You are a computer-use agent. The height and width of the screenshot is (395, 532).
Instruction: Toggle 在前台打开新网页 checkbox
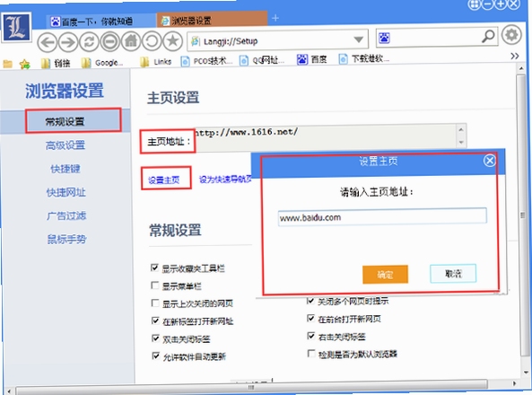(310, 318)
